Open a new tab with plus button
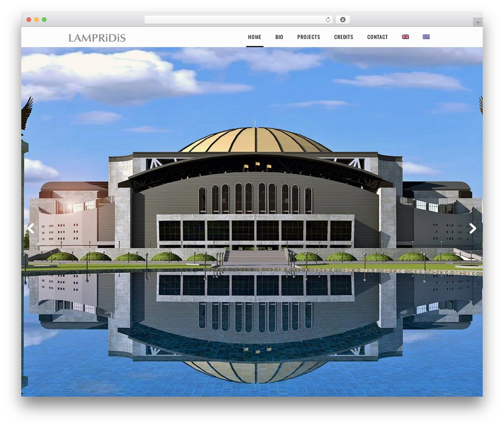This screenshot has height=427, width=504. point(478,22)
